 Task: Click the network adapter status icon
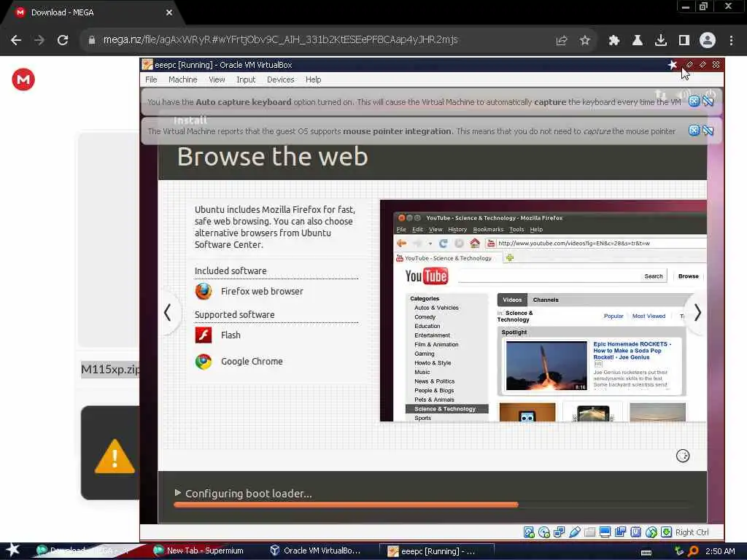pos(560,532)
